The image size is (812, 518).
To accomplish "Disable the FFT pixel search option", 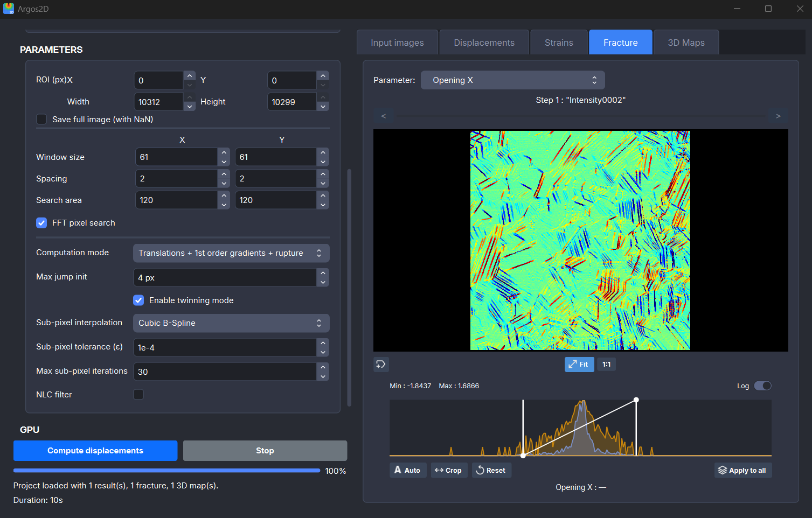I will 41,222.
